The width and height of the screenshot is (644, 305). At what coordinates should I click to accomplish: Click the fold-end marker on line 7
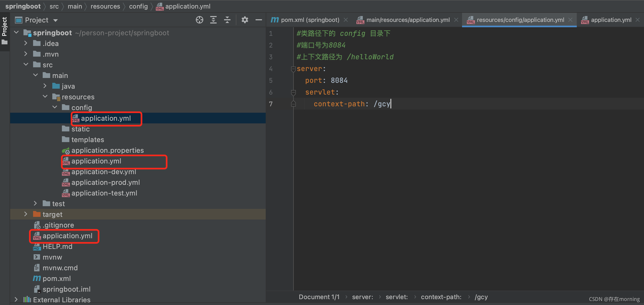(293, 104)
